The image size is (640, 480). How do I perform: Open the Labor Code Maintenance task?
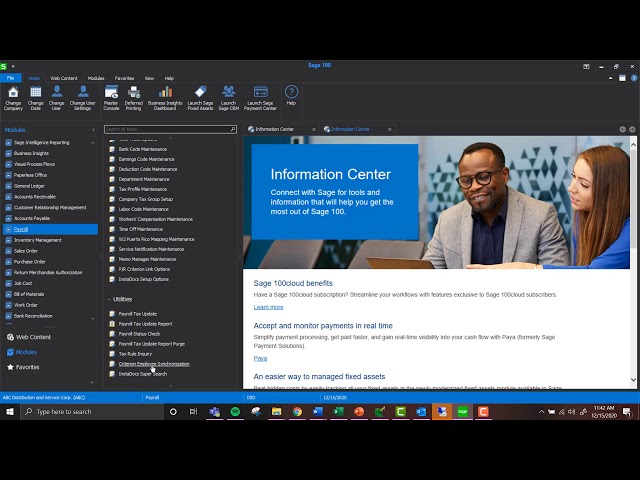[x=143, y=209]
